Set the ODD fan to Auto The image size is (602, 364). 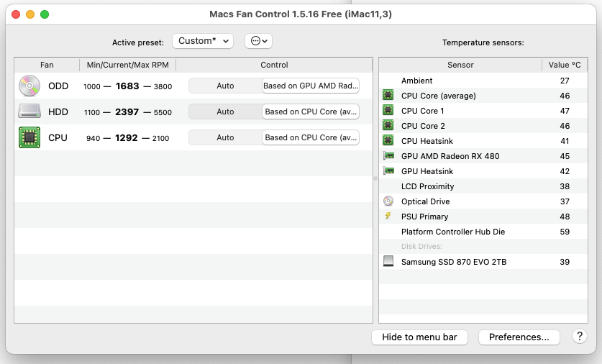[x=225, y=86]
